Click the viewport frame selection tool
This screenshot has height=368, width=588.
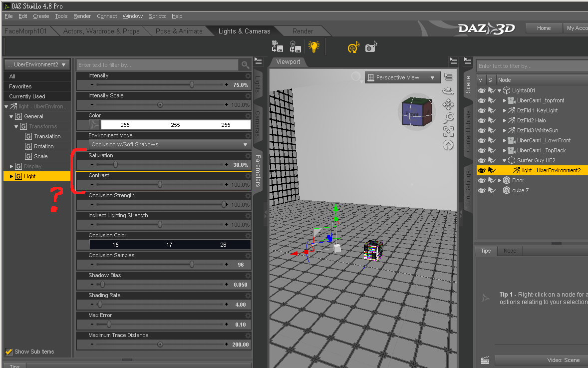448,132
